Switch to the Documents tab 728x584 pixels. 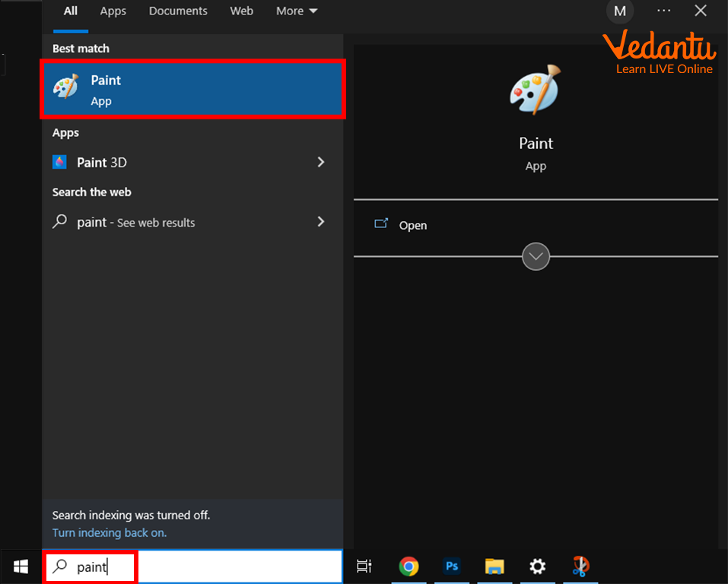tap(178, 11)
